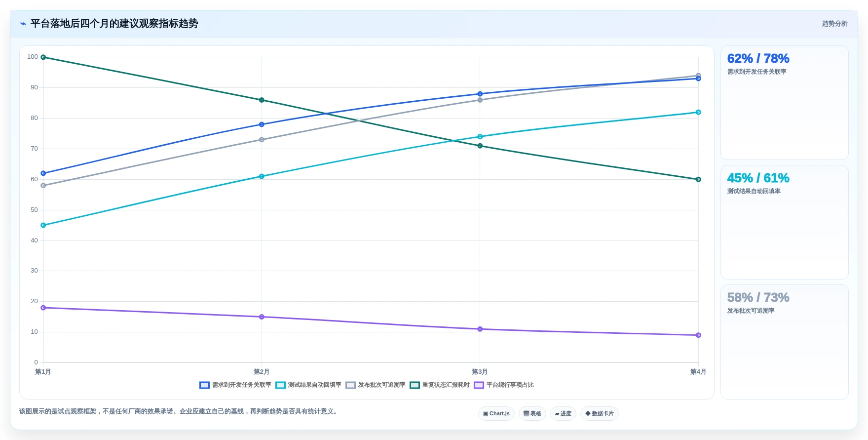Toggle the 需求到开发任务关联率 legend item
Viewport: 868px width, 440px height.
coord(235,385)
